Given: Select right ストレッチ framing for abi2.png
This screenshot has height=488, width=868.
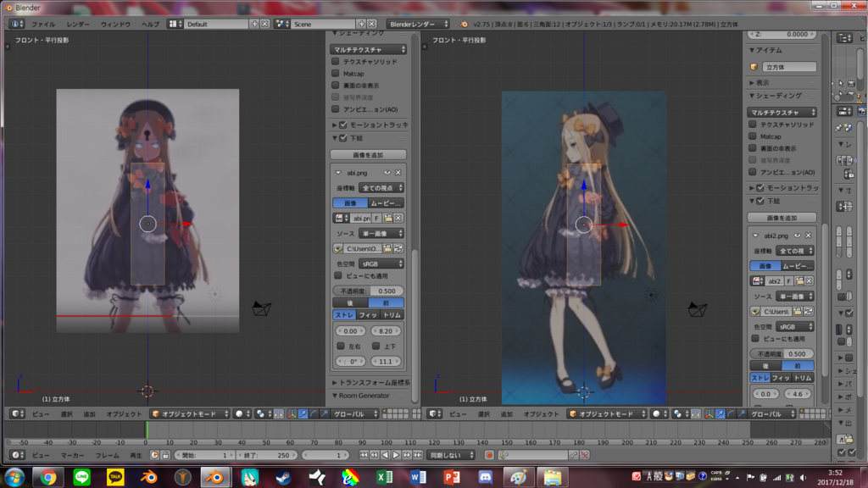Looking at the screenshot, I should coord(760,378).
